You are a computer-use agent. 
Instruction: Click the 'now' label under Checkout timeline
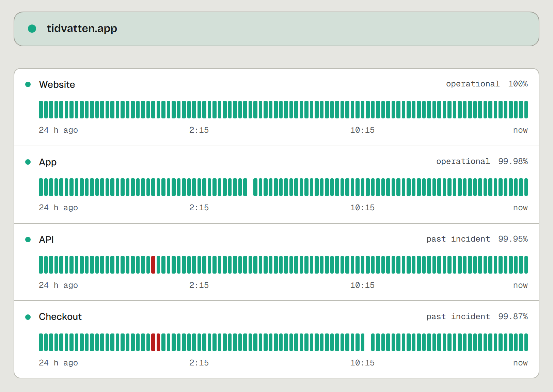520,363
